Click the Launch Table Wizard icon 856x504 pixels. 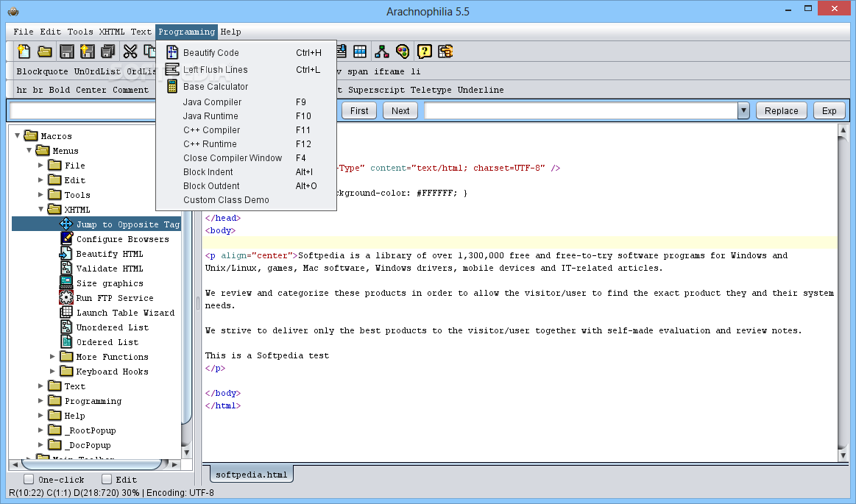coord(66,312)
